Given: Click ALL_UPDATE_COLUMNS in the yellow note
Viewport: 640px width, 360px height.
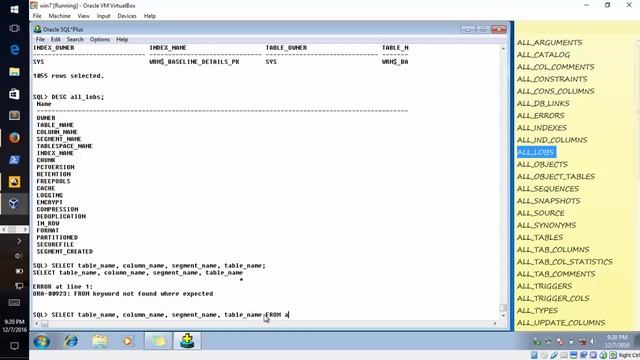Looking at the screenshot, I should [561, 323].
